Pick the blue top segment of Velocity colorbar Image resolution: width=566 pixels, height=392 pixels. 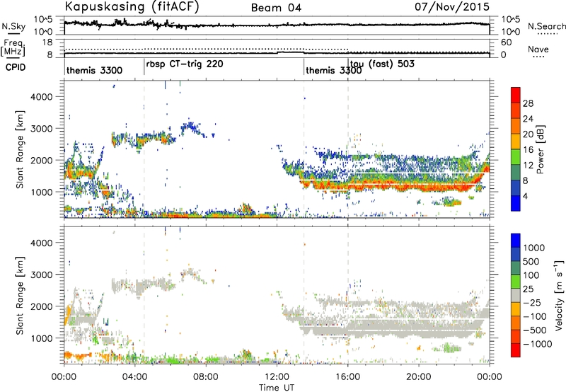[x=516, y=241]
